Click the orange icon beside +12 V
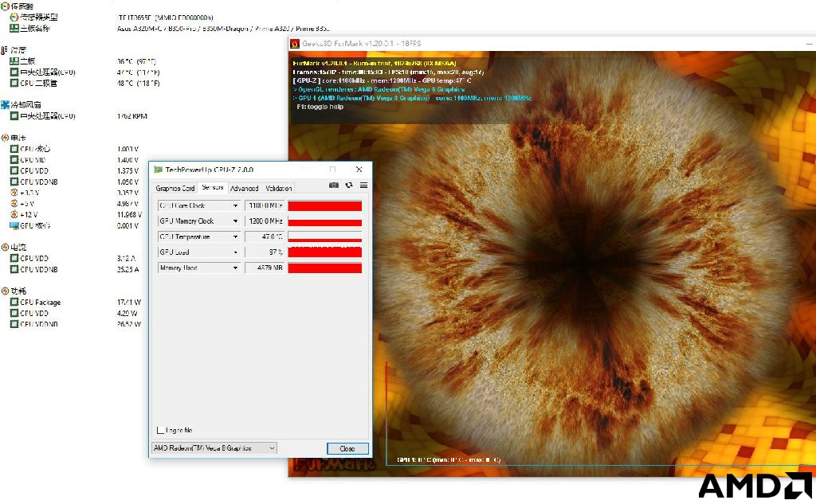Viewport: 816px width, 504px height. (x=14, y=214)
